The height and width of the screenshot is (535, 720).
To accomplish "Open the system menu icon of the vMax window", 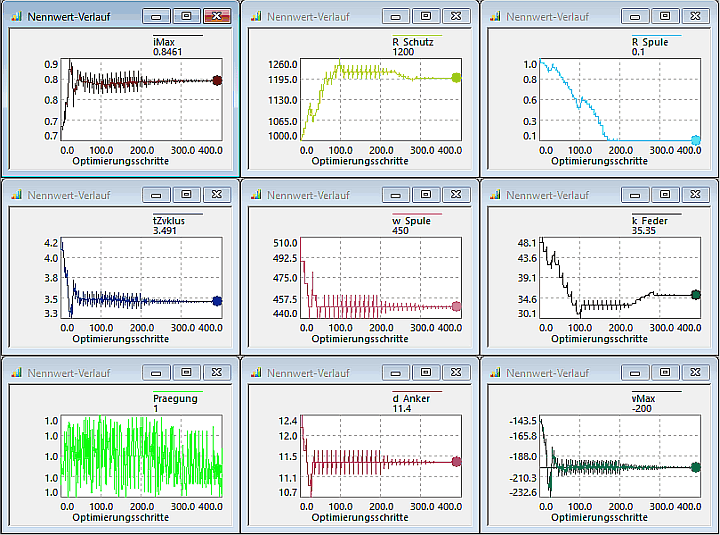I will (495, 372).
